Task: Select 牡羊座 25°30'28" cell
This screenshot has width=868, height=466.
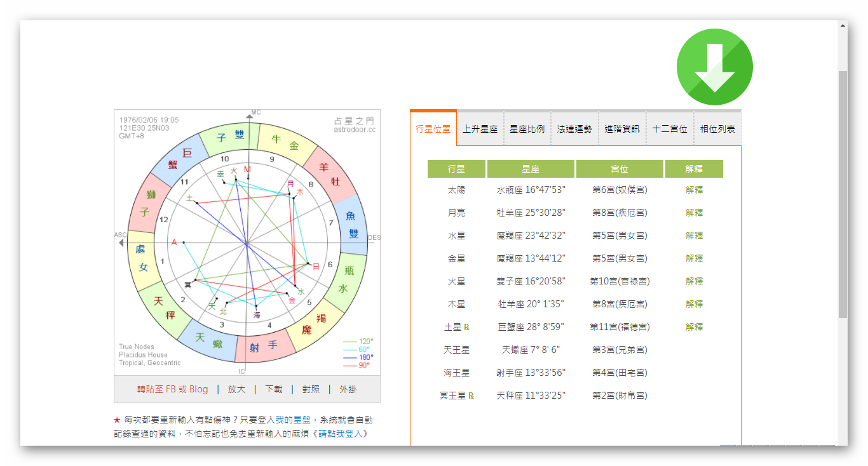Action: coord(531,213)
